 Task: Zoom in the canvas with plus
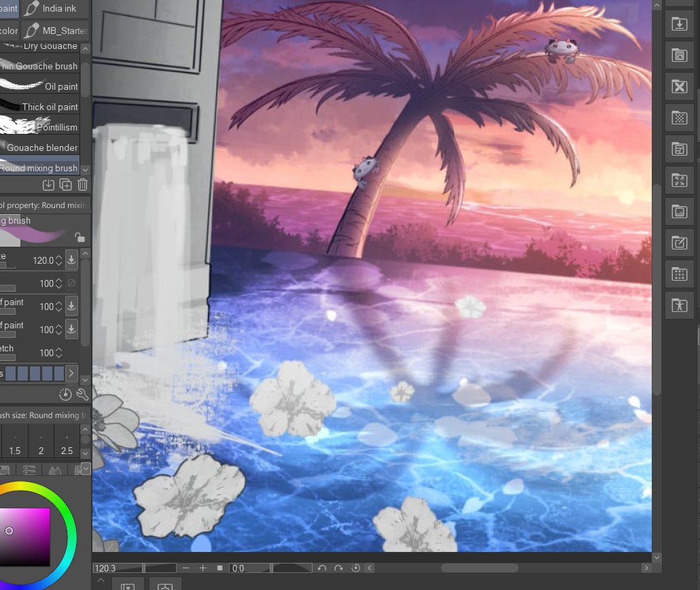click(x=203, y=568)
